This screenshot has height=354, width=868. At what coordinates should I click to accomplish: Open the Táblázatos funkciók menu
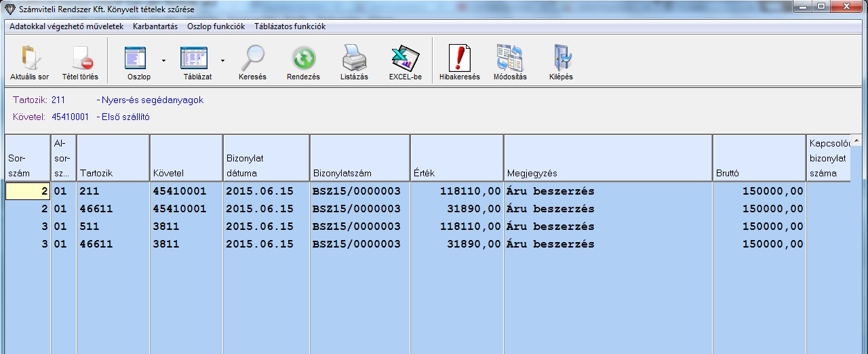pyautogui.click(x=290, y=26)
